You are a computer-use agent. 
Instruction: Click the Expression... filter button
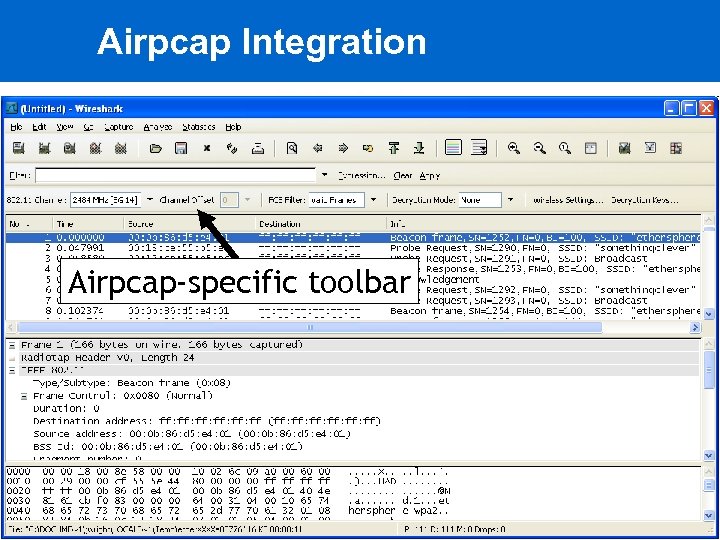(361, 175)
